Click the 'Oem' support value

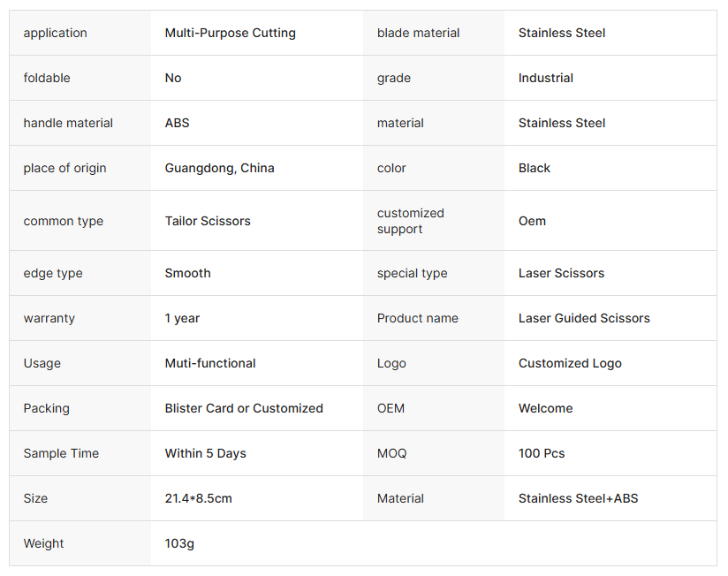532,222
